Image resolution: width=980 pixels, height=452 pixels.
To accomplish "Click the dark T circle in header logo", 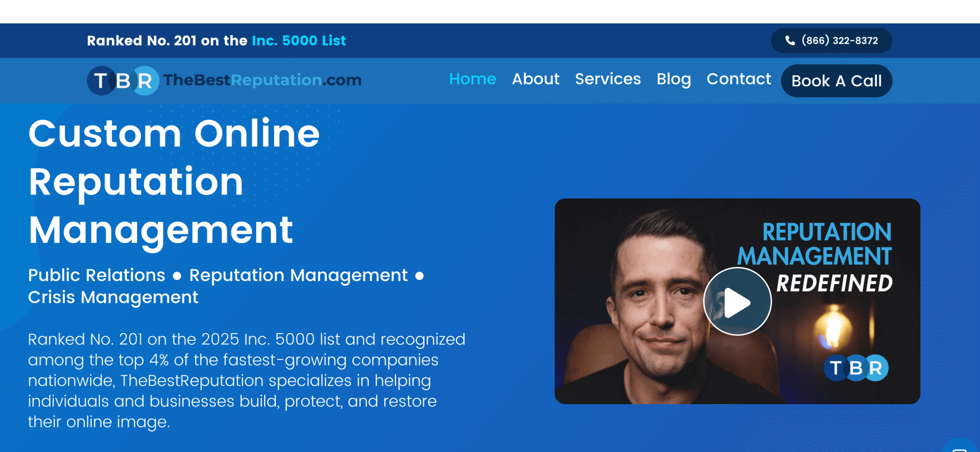I will click(100, 81).
